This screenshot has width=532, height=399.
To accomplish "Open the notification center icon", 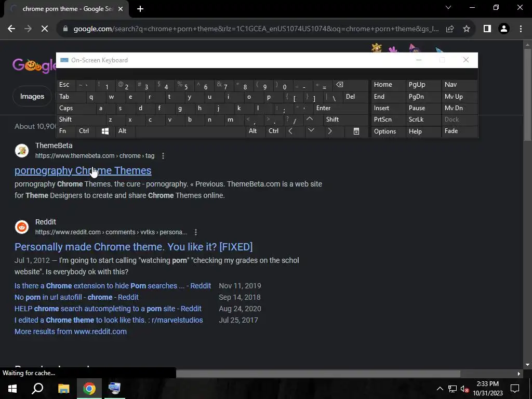I will click(515, 389).
